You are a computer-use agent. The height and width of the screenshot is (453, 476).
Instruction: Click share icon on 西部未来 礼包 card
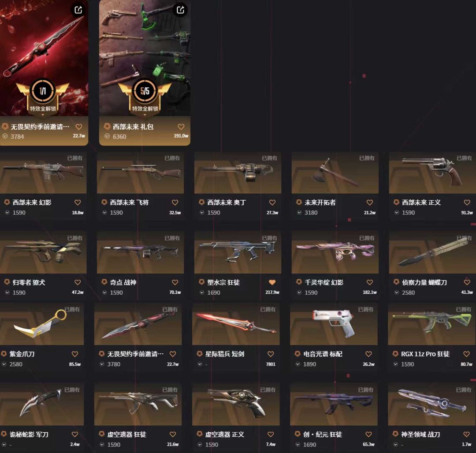180,10
